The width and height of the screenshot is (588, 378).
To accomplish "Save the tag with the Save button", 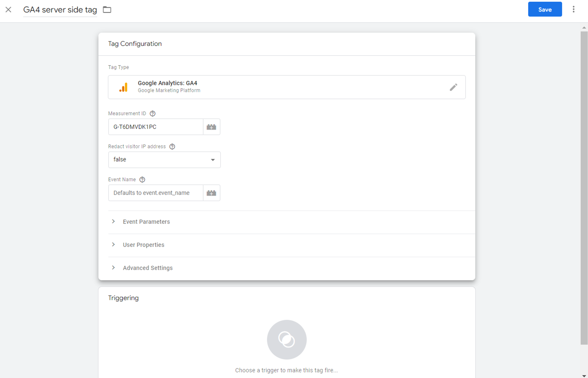I will pos(545,9).
